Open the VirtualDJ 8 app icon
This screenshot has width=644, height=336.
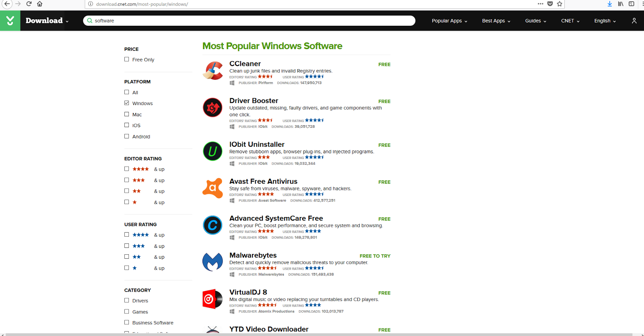(213, 299)
